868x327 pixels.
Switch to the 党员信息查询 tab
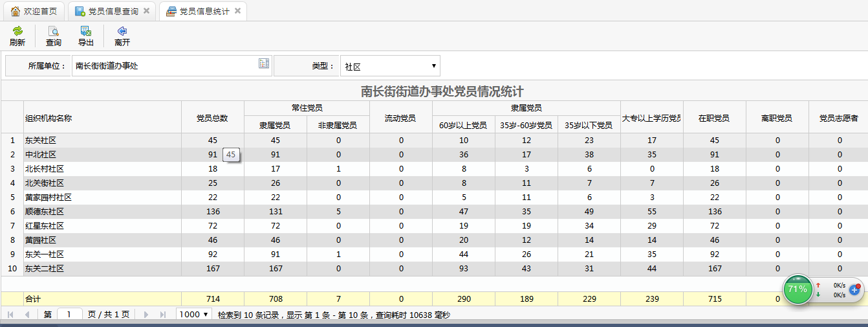tap(107, 11)
